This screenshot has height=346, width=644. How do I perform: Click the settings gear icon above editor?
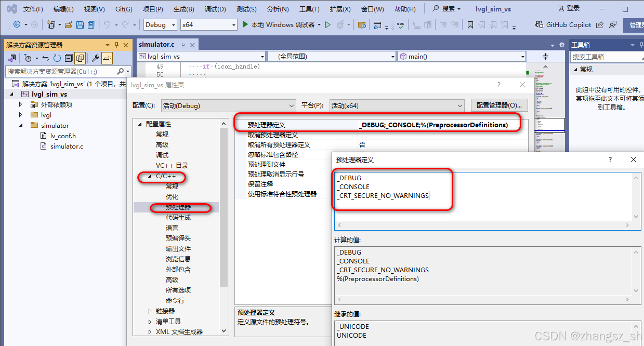(561, 45)
